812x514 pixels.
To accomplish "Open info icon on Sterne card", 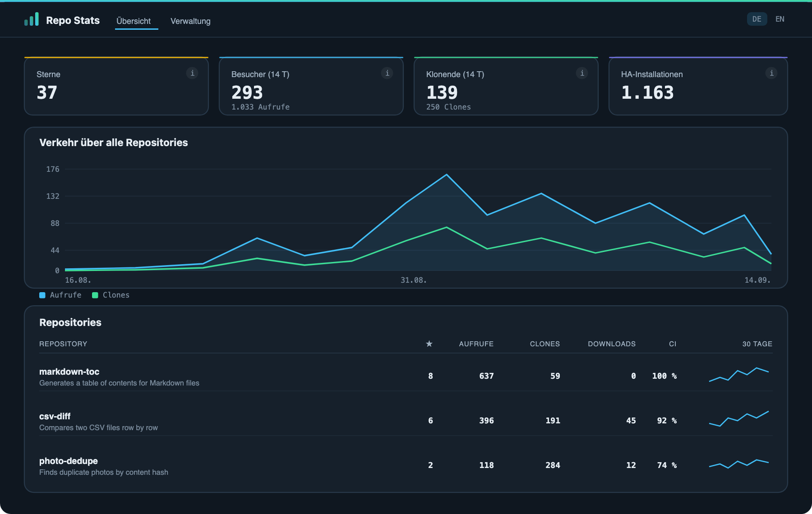I will click(x=192, y=73).
